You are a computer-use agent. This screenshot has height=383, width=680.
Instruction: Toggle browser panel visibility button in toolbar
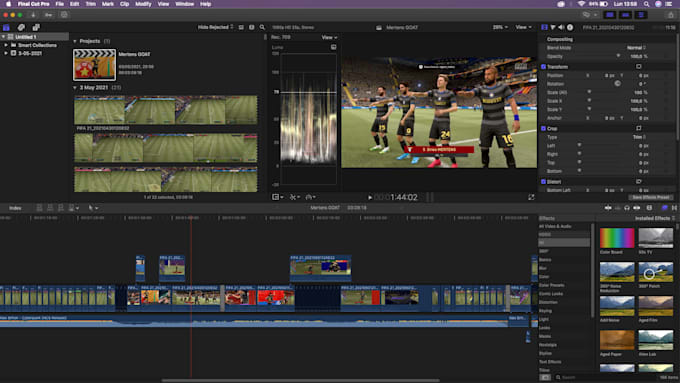610,15
